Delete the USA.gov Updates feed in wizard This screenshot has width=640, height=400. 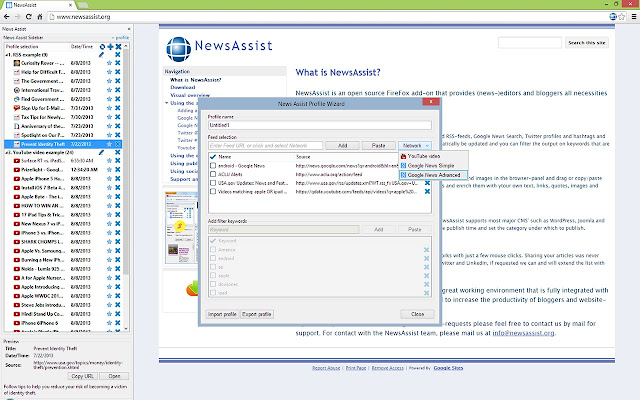pyautogui.click(x=427, y=183)
